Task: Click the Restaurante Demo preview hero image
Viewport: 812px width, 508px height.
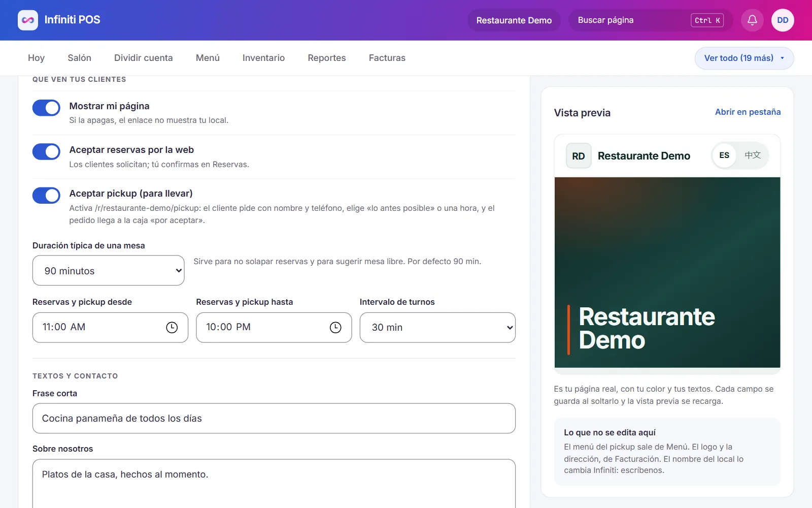Action: (x=667, y=272)
